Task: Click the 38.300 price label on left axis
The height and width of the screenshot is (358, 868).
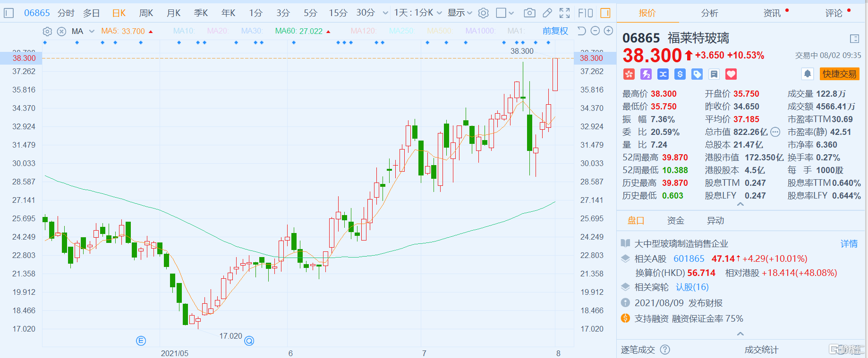Action: (24, 58)
